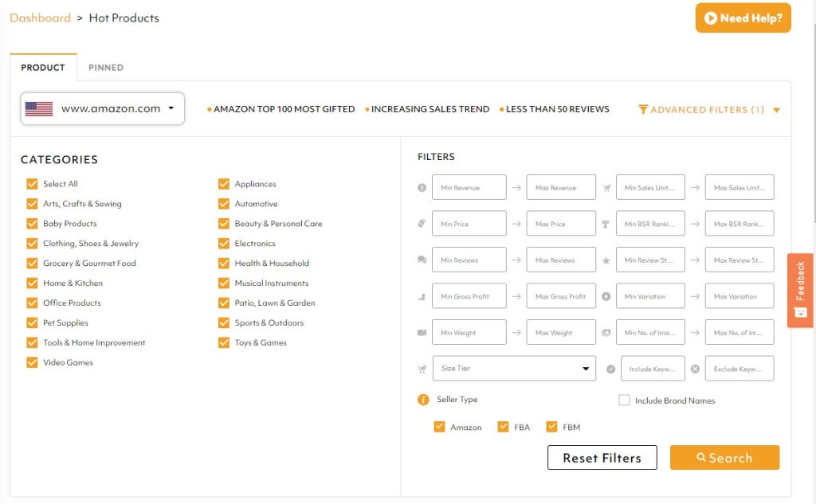Open the Feedback side tab
This screenshot has height=504, width=816.
(800, 290)
